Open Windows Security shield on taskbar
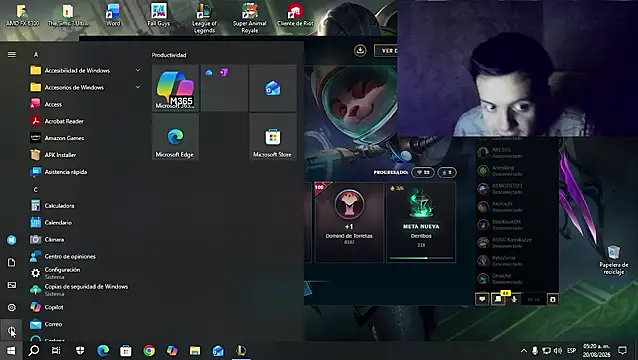638x360 pixels. coord(80,350)
